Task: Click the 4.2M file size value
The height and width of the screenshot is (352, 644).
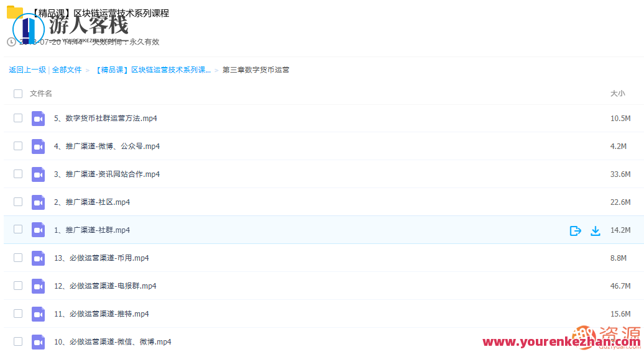Action: [618, 146]
